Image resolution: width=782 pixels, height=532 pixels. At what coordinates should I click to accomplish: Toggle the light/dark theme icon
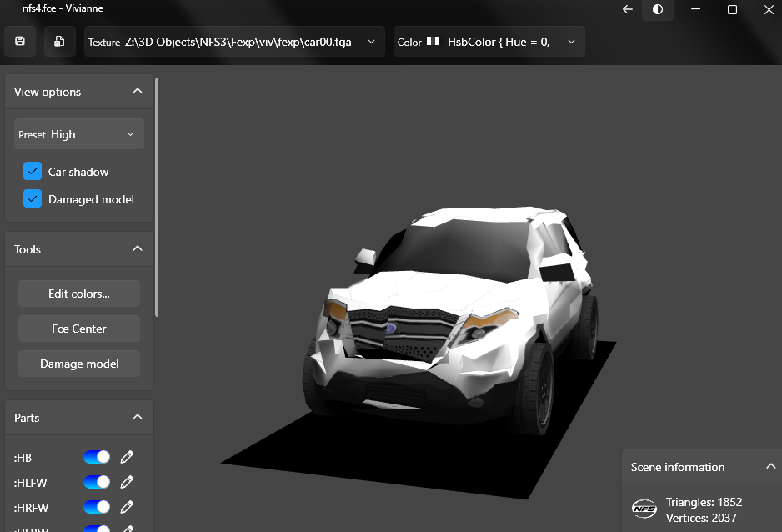pyautogui.click(x=658, y=9)
